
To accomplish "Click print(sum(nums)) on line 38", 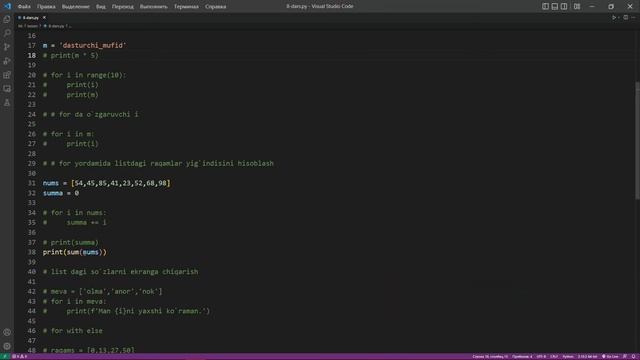I will pyautogui.click(x=75, y=252).
